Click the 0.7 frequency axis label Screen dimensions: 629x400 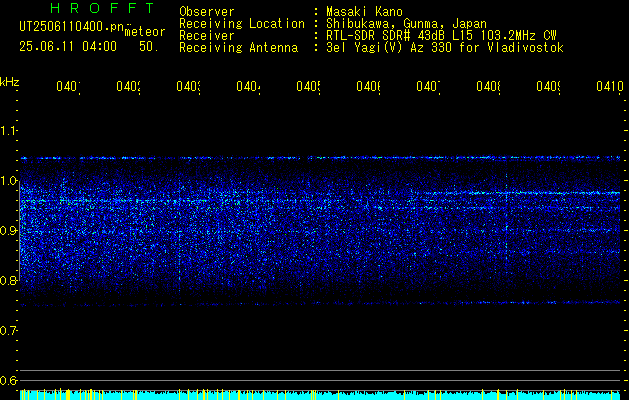[x=9, y=331]
